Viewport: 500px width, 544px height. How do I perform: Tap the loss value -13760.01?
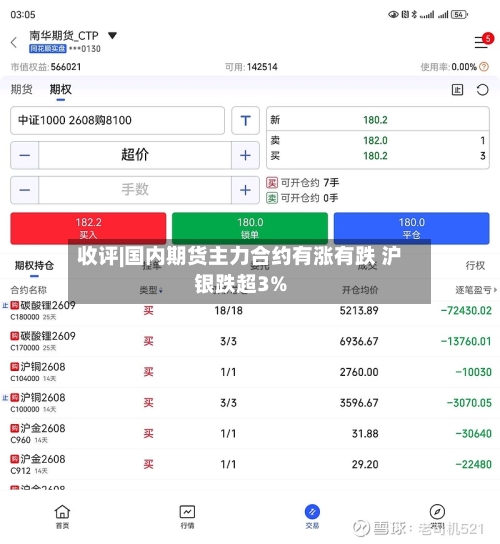pyautogui.click(x=466, y=341)
